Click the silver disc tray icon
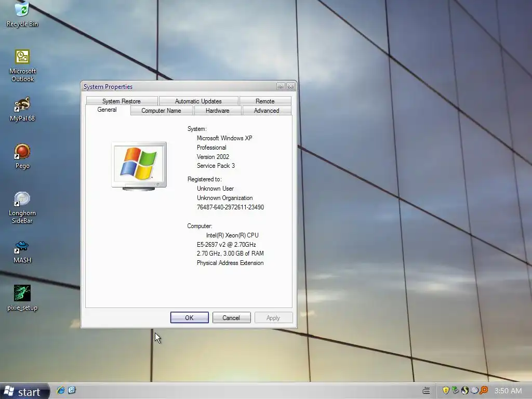The width and height of the screenshot is (532, 399). coord(474,390)
